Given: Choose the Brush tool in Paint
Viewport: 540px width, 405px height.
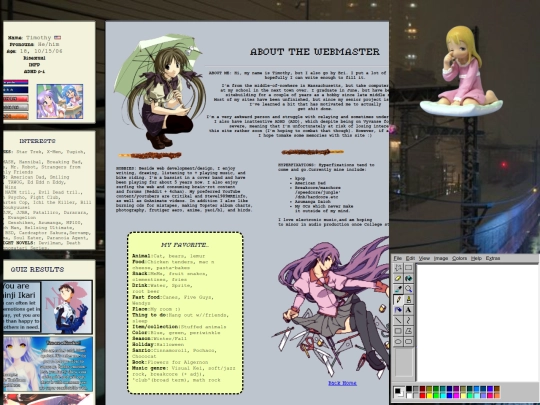Looking at the screenshot, I should point(408,300).
